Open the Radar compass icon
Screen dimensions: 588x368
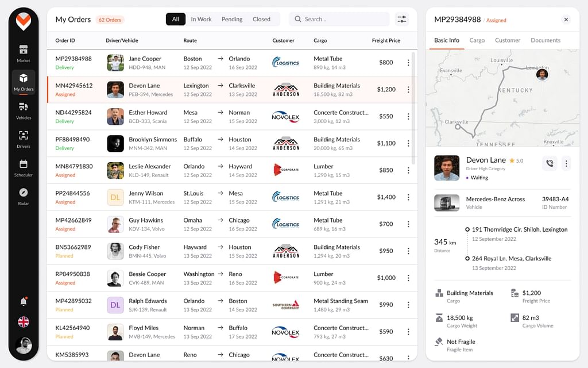pyautogui.click(x=24, y=195)
